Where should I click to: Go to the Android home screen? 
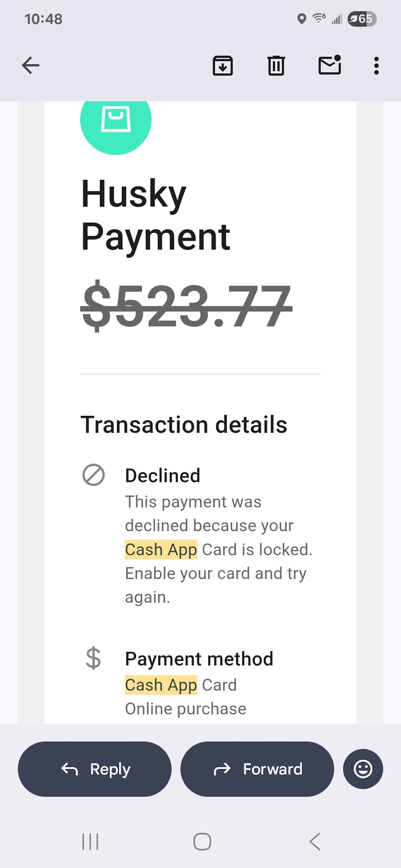[x=202, y=841]
